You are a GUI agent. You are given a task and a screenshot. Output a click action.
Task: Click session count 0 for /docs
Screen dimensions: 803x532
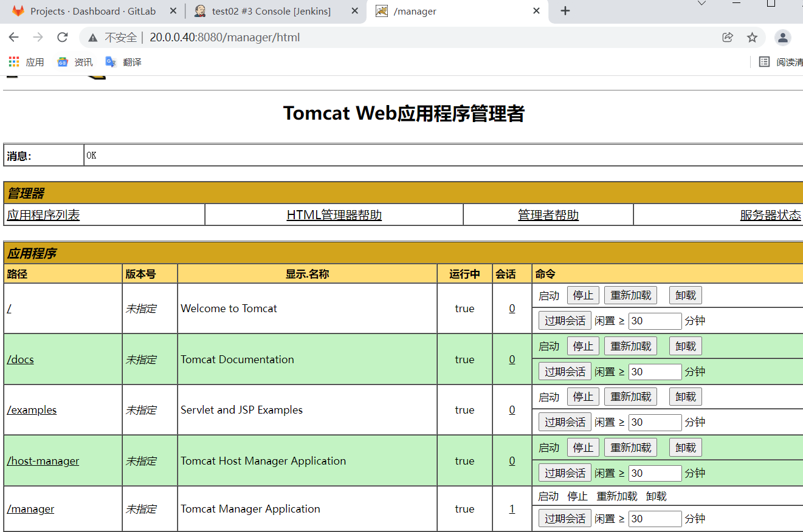pos(512,360)
